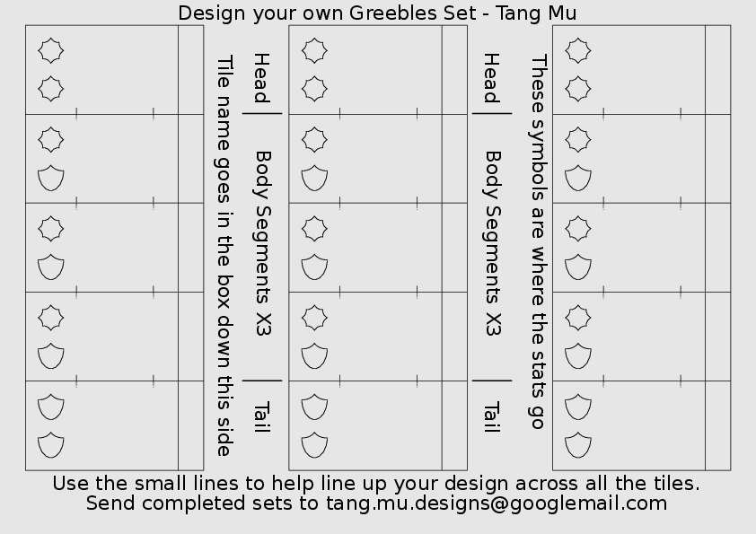Screen dimensions: 756x534
Task: Click the lower star in the middle head tile
Action: pos(314,89)
